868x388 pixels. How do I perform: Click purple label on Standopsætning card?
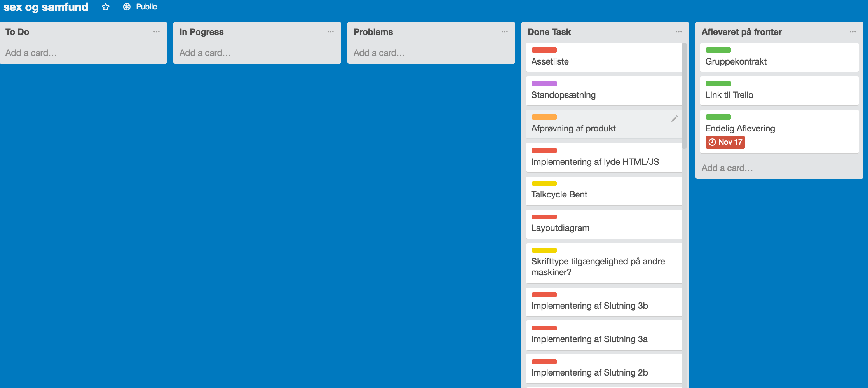click(x=544, y=84)
